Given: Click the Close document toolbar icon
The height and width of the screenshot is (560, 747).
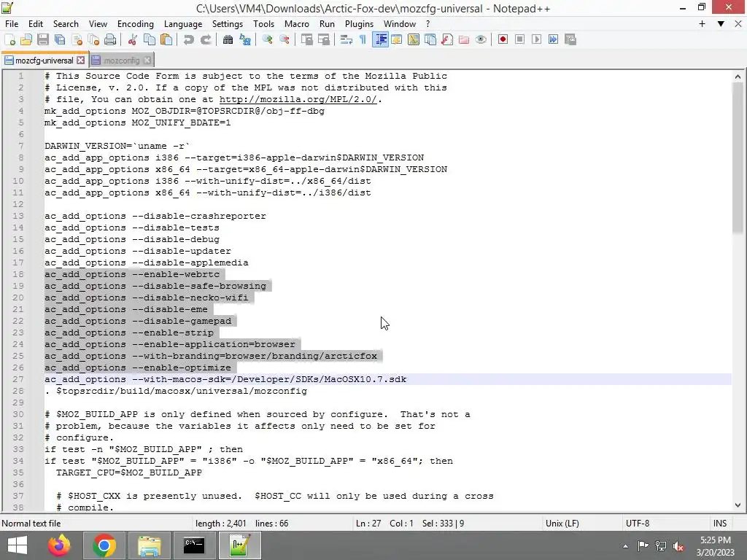Looking at the screenshot, I should coord(77,39).
